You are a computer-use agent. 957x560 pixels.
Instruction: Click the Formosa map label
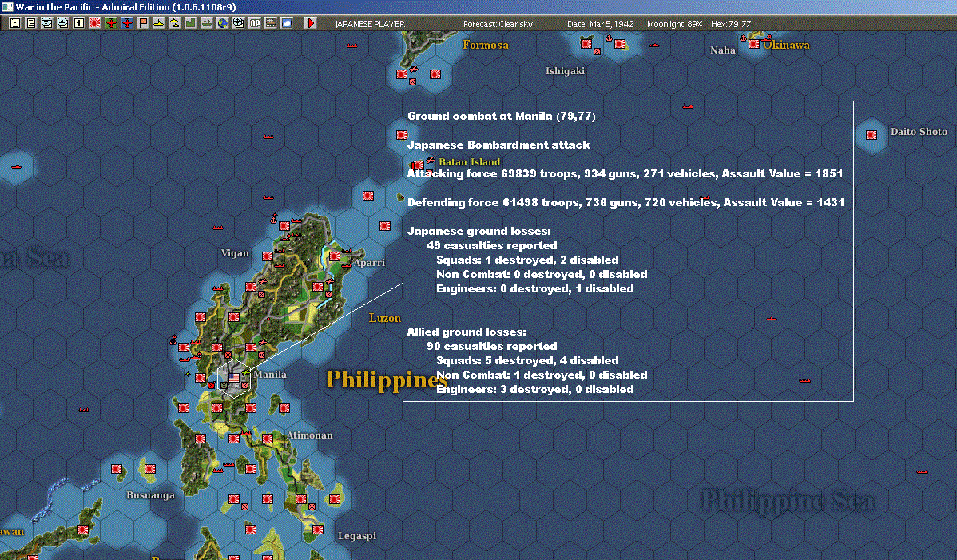485,45
